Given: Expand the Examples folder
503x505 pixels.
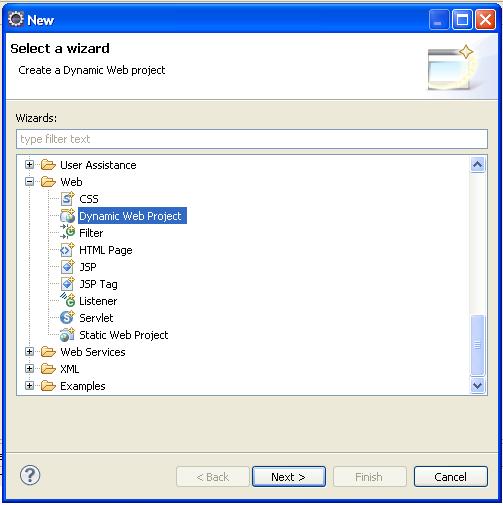Looking at the screenshot, I should point(30,386).
